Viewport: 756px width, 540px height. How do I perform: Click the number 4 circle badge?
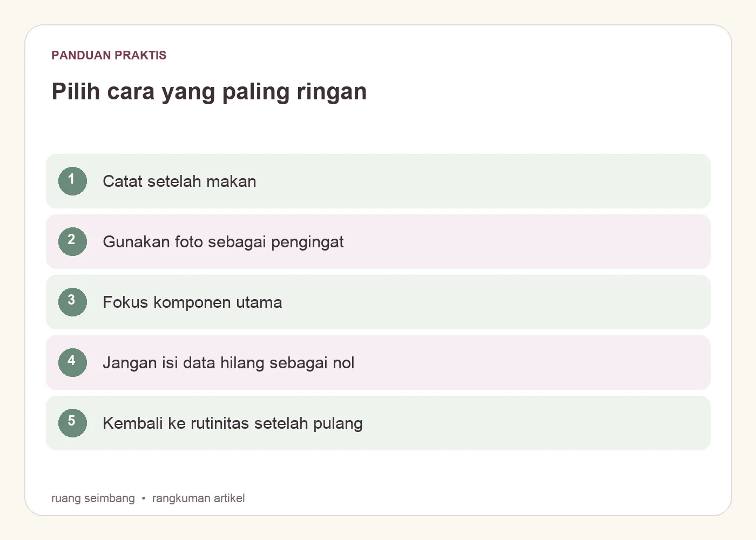(x=72, y=362)
